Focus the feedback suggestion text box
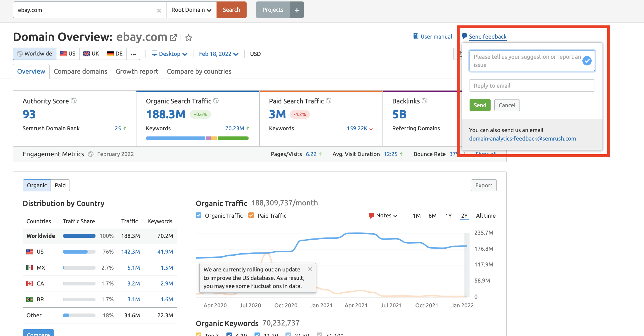 pos(532,61)
